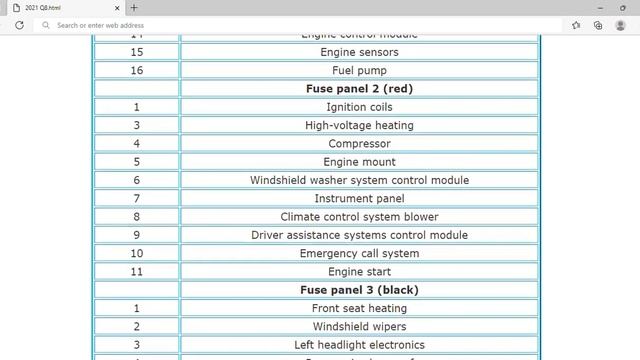Select the 'Ignition coils' cell
640x360 pixels.
pos(359,107)
